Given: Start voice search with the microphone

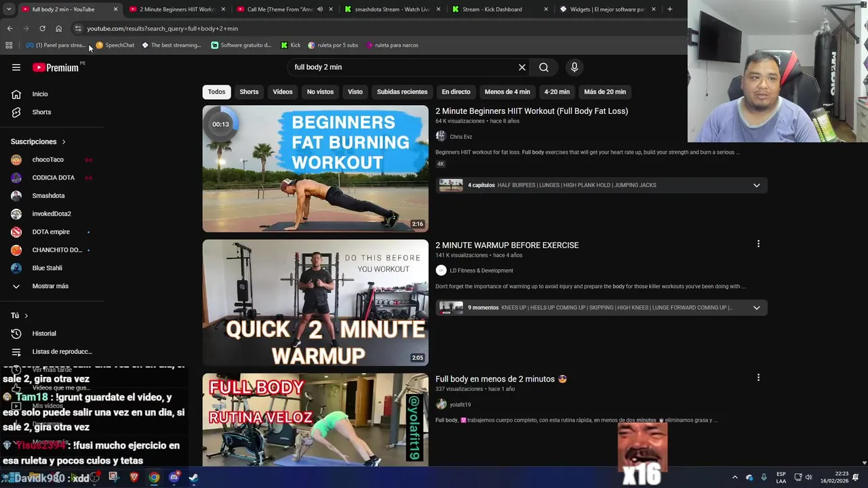Looking at the screenshot, I should [x=574, y=67].
